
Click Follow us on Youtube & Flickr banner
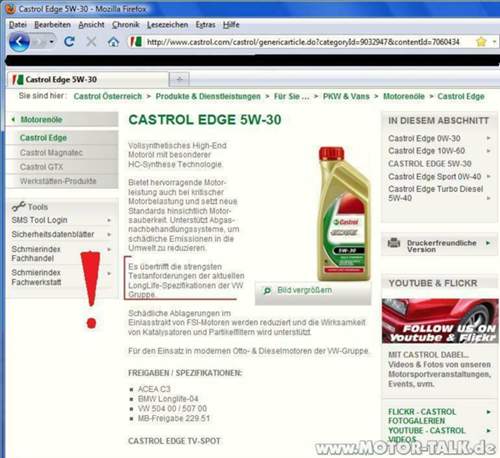pyautogui.click(x=440, y=321)
